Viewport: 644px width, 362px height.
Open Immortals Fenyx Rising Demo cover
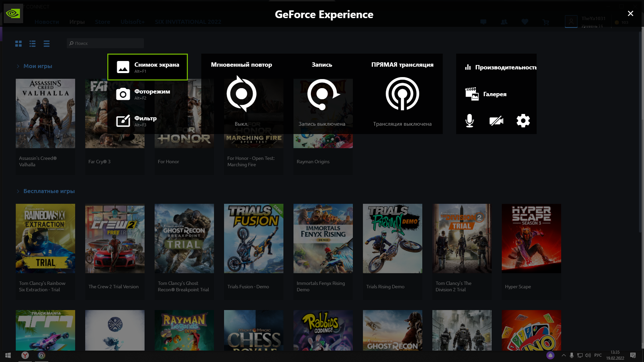tap(323, 238)
